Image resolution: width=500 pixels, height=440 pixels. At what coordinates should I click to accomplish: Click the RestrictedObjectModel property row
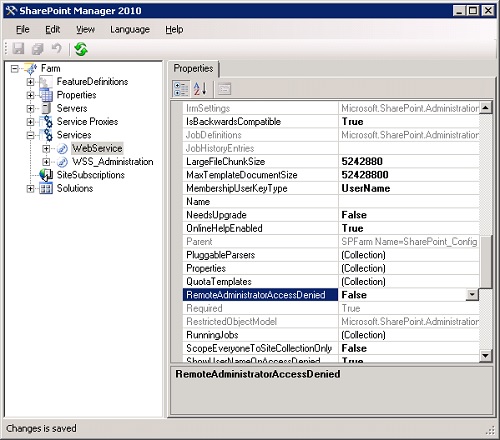pos(331,321)
